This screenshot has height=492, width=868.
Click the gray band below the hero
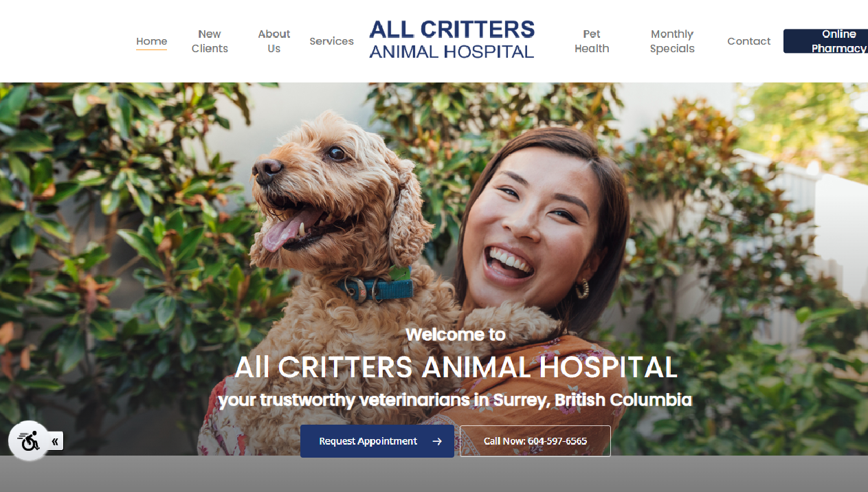[x=434, y=474]
